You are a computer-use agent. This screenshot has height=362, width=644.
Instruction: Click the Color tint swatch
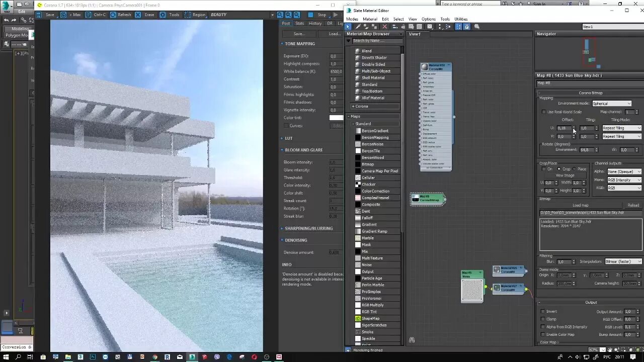336,118
